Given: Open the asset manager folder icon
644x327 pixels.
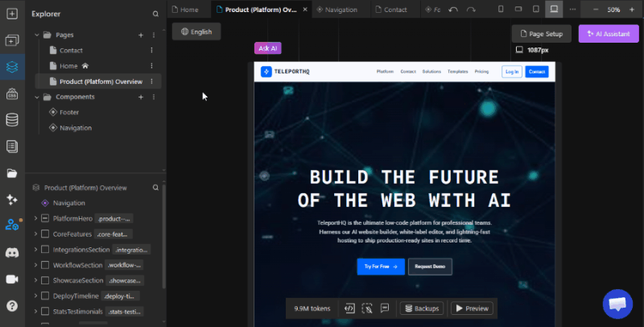Looking at the screenshot, I should [x=12, y=173].
